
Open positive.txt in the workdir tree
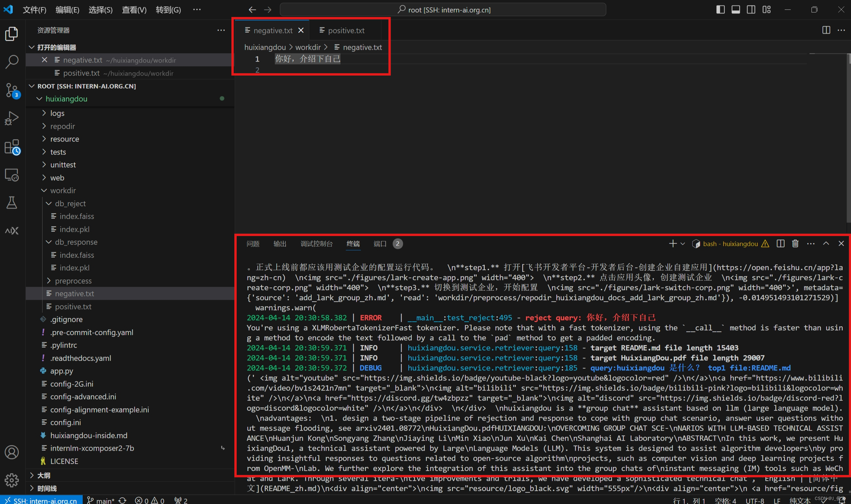tap(130, 307)
